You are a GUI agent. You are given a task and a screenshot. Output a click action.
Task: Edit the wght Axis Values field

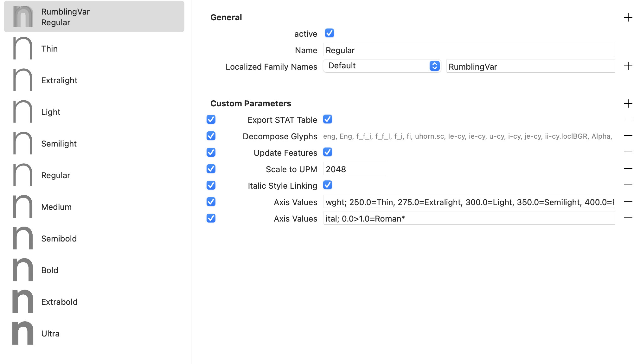469,202
